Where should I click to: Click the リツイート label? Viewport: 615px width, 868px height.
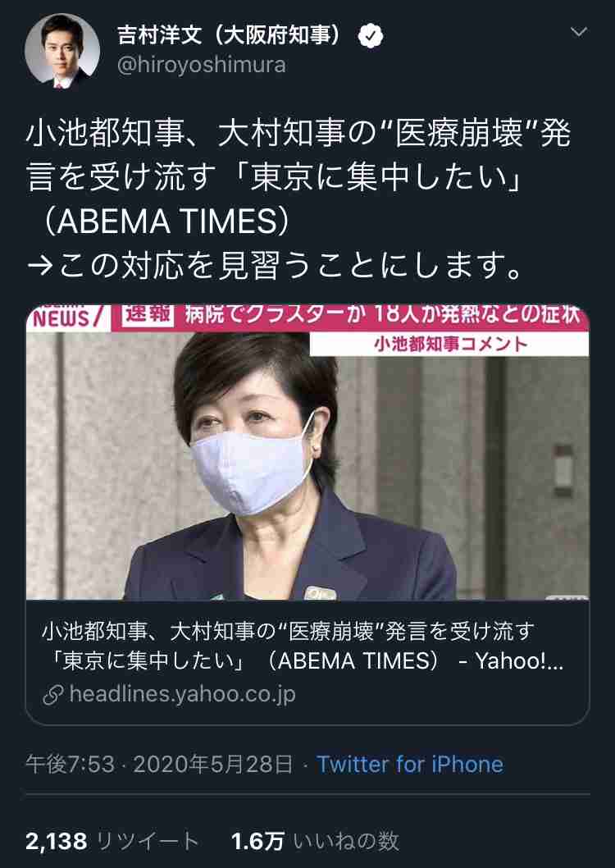[x=147, y=842]
